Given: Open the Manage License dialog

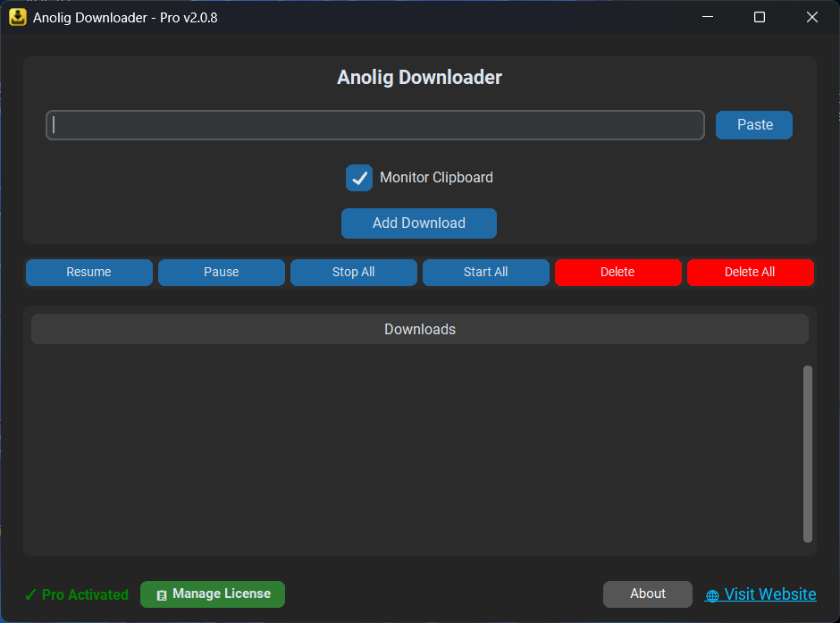Looking at the screenshot, I should [213, 594].
